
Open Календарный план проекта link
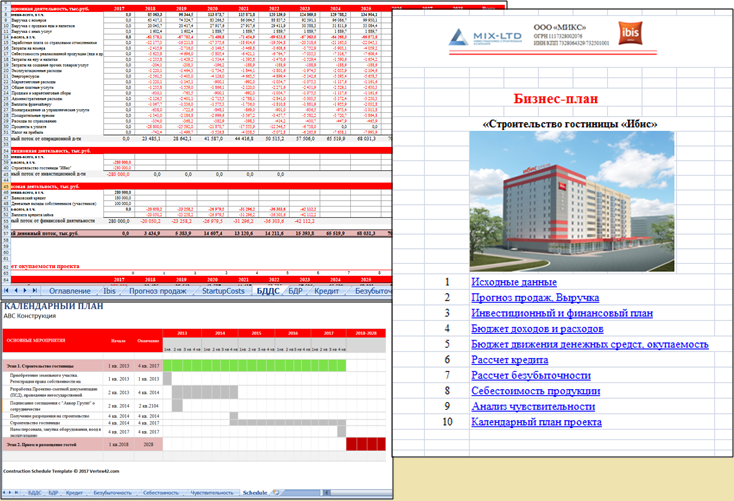(x=536, y=421)
